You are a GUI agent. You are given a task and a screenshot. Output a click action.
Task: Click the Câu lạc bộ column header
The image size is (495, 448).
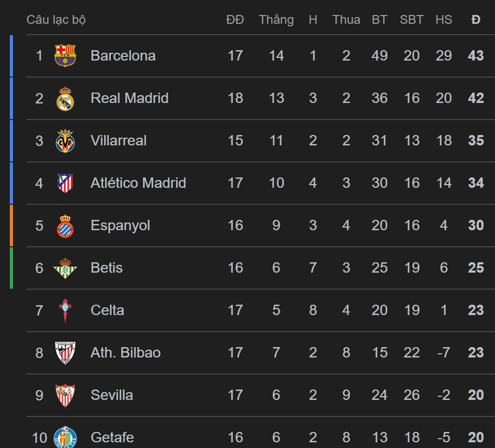click(x=56, y=20)
